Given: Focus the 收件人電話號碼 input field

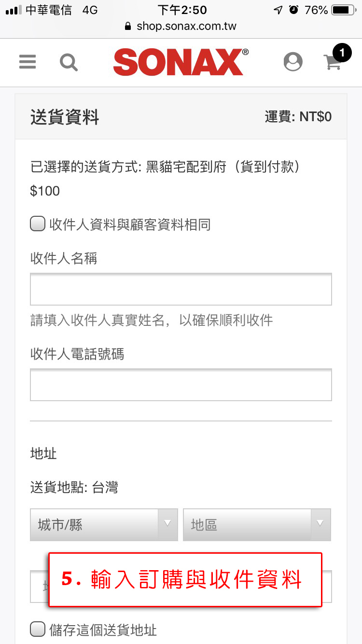Looking at the screenshot, I should tap(181, 385).
